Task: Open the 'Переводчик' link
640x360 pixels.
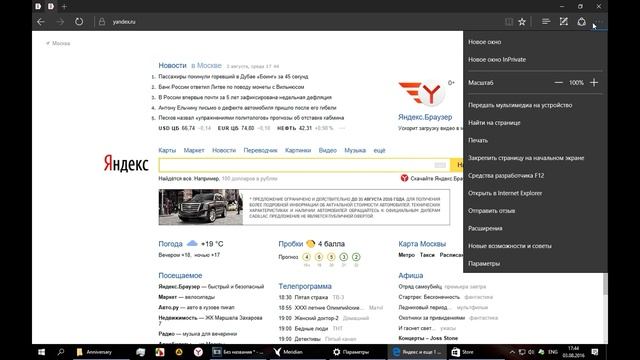Action: pyautogui.click(x=260, y=150)
